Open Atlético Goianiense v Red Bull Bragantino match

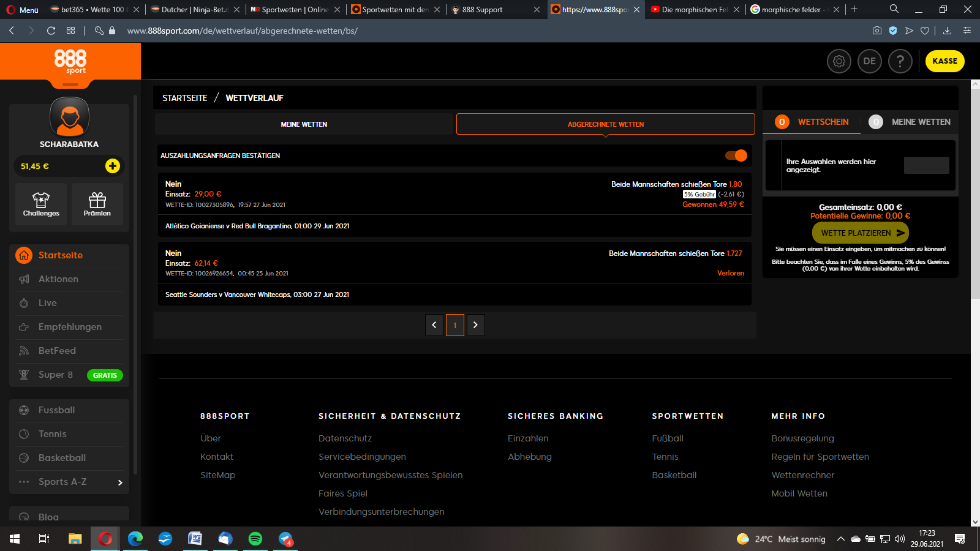pos(257,226)
